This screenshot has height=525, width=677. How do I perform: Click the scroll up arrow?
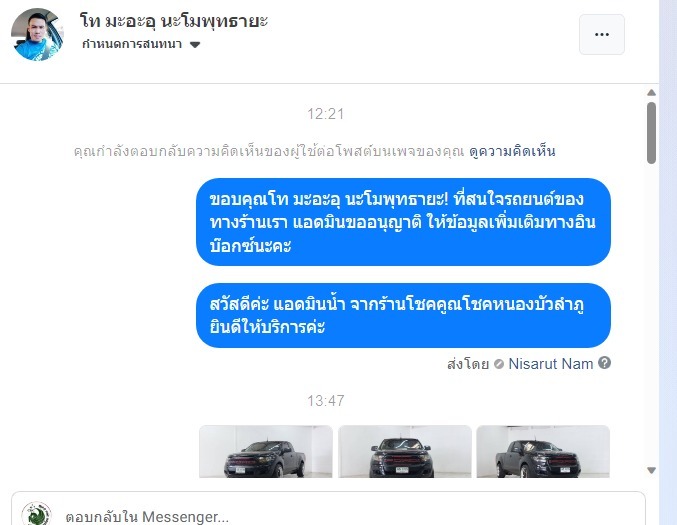click(652, 92)
